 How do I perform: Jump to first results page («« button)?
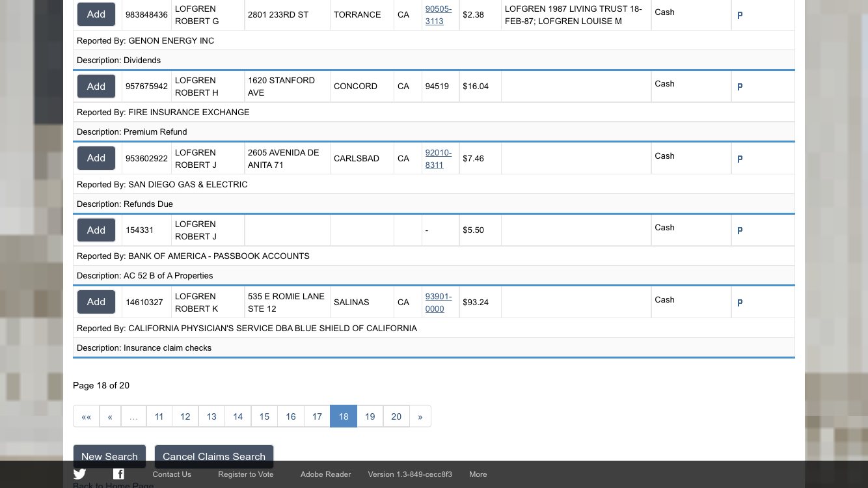point(87,416)
